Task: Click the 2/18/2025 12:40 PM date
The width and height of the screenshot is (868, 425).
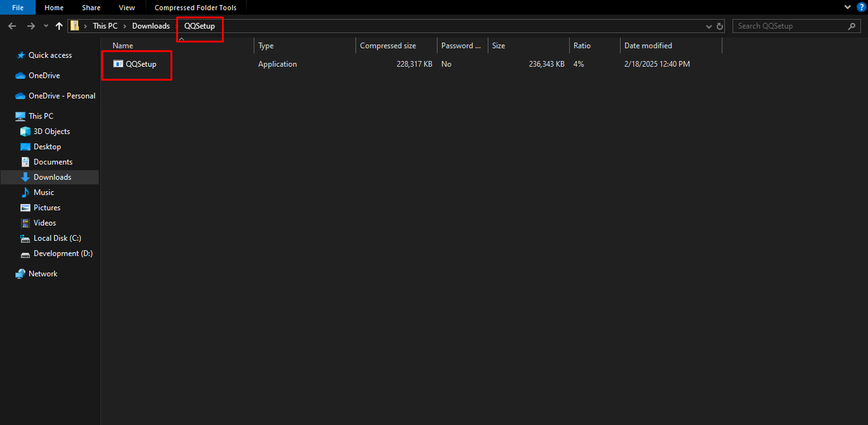Action: coord(657,64)
